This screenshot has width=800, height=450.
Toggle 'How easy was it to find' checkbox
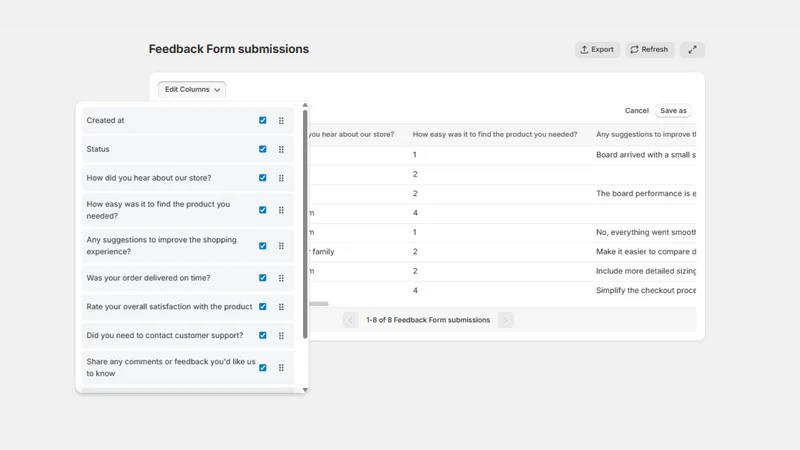pyautogui.click(x=263, y=210)
